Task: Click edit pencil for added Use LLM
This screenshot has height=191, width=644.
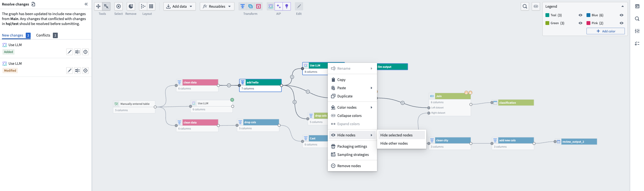Action: click(70, 52)
